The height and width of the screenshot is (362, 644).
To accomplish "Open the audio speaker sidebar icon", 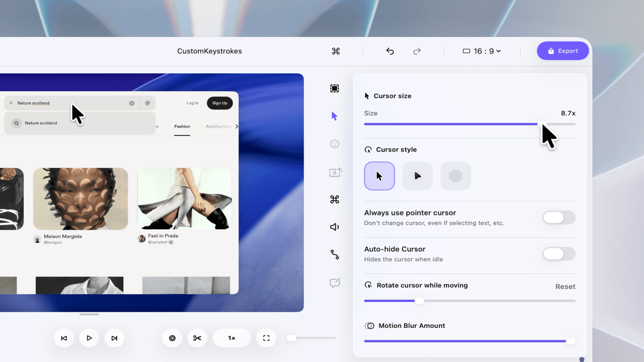I will pos(335,227).
